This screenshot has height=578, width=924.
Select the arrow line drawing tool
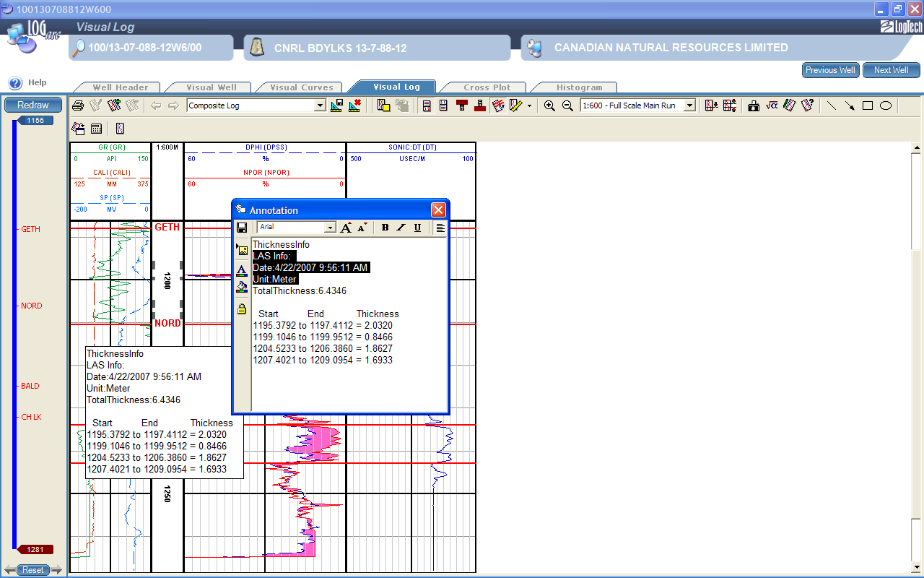850,105
